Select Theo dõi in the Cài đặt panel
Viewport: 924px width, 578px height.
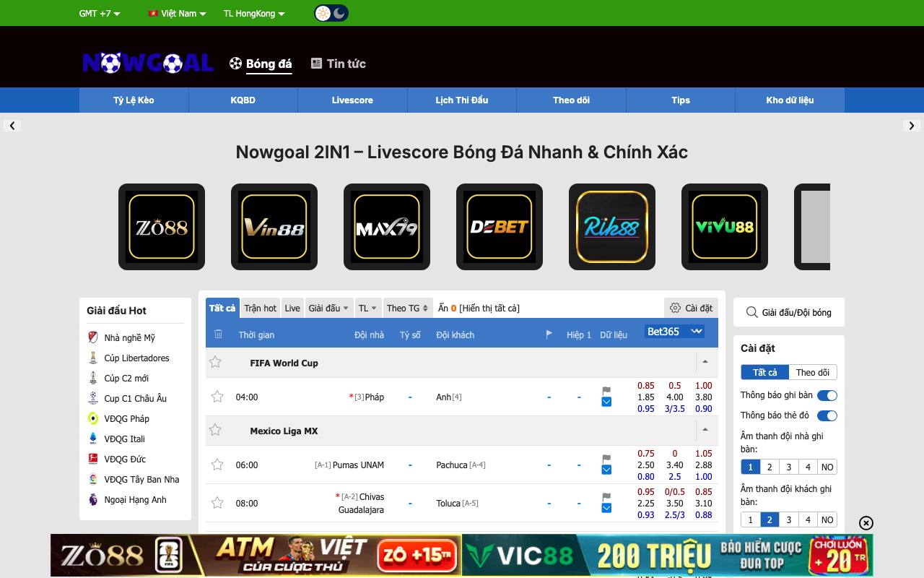coord(813,372)
